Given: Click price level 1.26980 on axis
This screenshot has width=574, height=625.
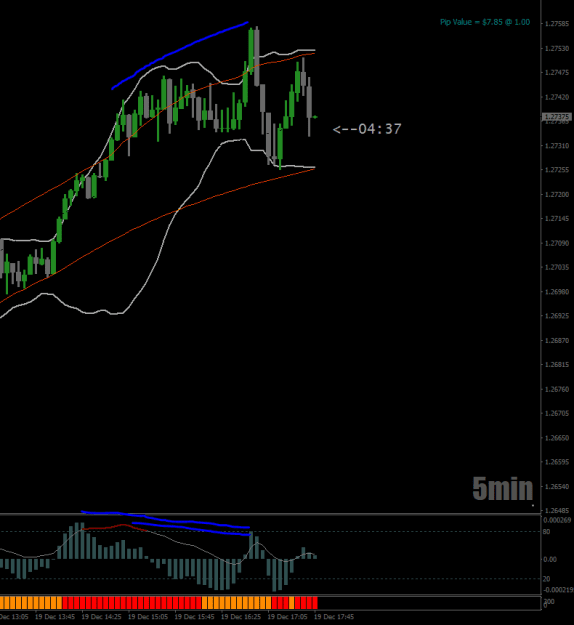Looking at the screenshot, I should pyautogui.click(x=557, y=292).
